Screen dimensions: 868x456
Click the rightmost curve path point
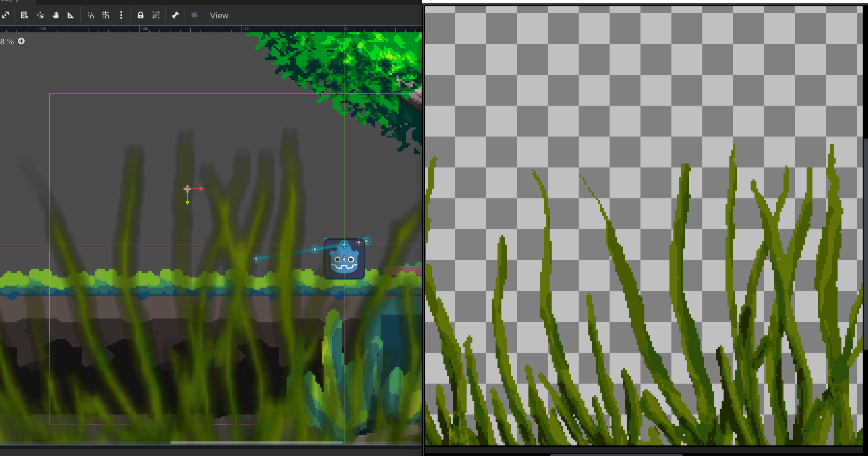367,241
